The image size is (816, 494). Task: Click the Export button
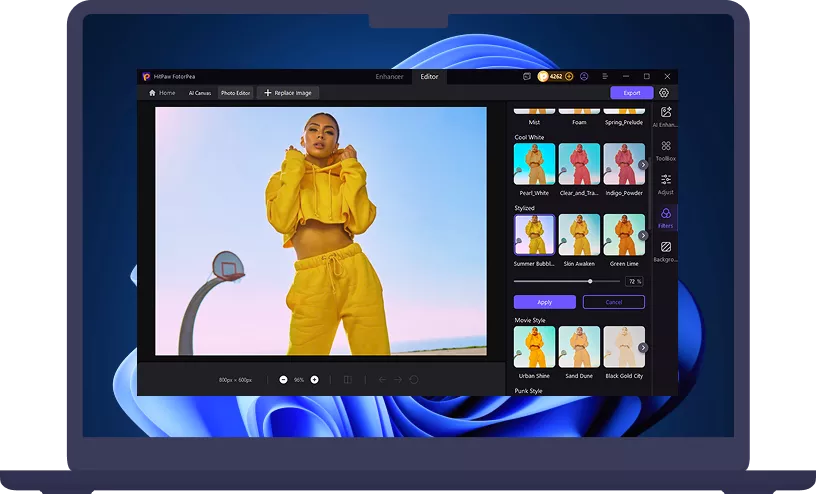pos(632,93)
